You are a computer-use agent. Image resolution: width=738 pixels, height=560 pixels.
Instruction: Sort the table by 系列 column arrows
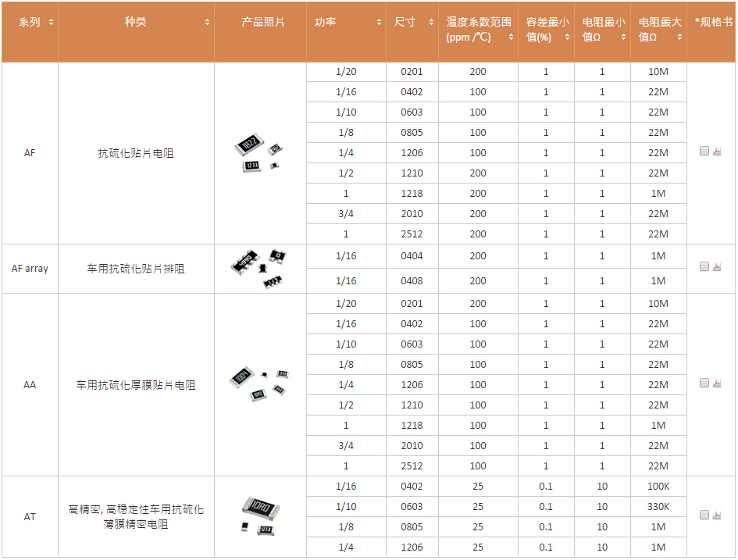point(51,23)
